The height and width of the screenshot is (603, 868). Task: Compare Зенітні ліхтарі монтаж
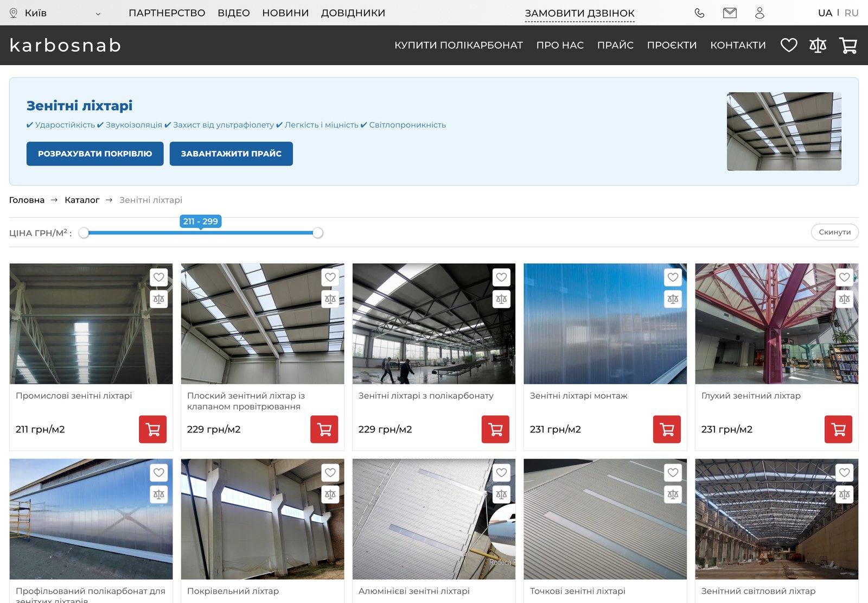(673, 299)
